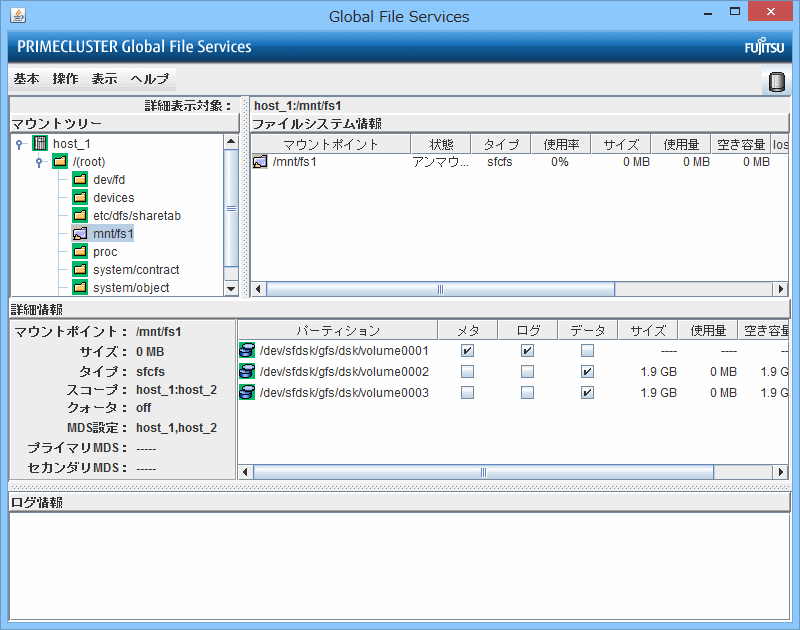Screen dimensions: 800x630
Task: Select the /mnt/fs1 row in filesystem table
Action: [520, 162]
